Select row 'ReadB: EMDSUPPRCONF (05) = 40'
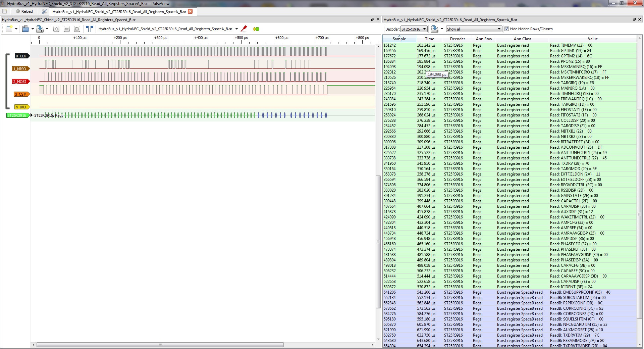 point(509,292)
